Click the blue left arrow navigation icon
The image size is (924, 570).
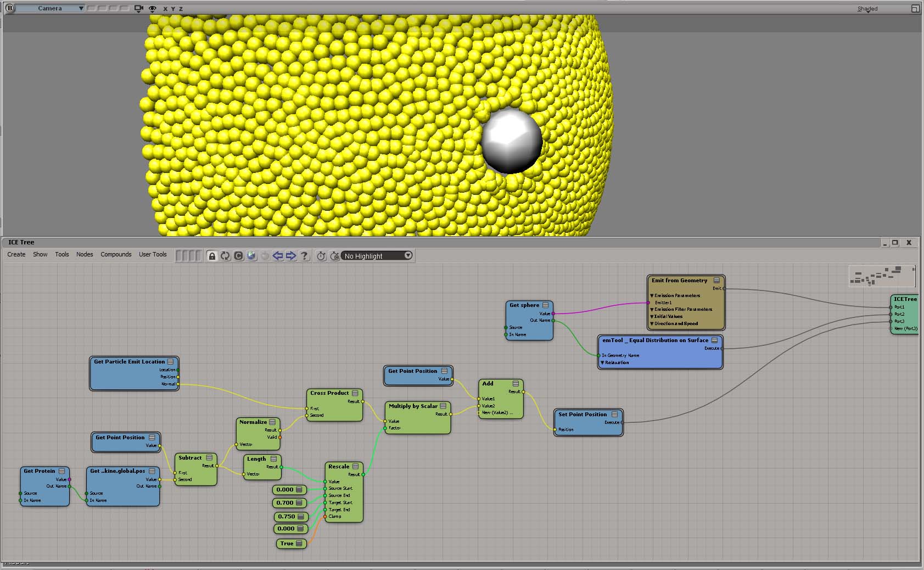pos(278,256)
